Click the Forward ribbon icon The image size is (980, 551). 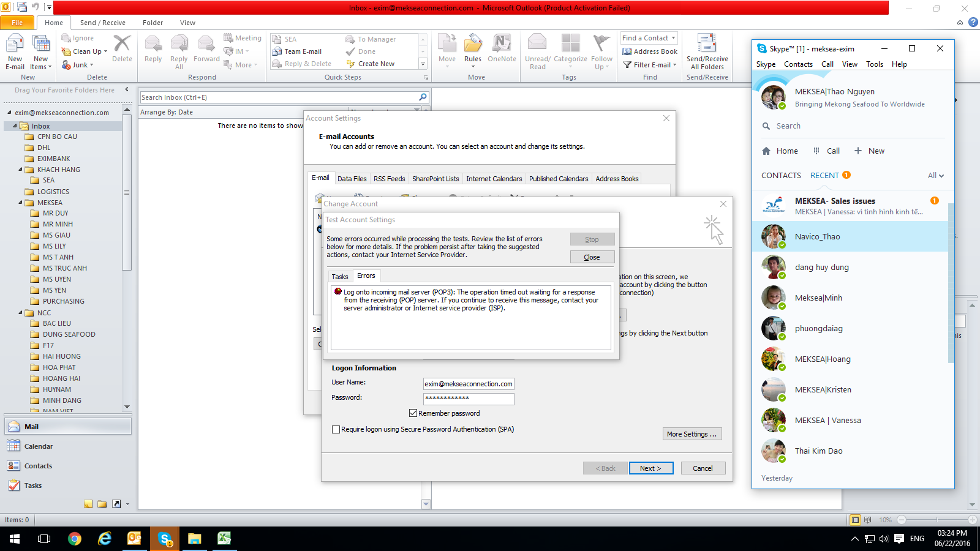tap(206, 49)
